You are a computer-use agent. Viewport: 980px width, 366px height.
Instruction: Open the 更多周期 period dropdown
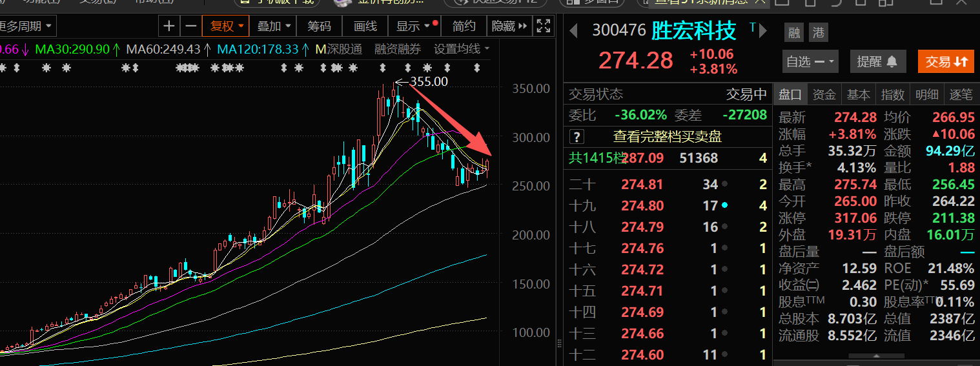pyautogui.click(x=27, y=26)
